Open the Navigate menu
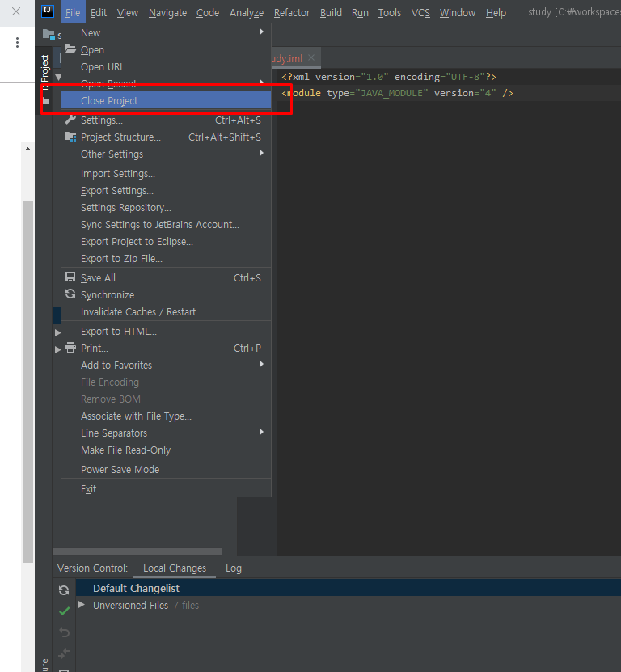 [x=167, y=12]
